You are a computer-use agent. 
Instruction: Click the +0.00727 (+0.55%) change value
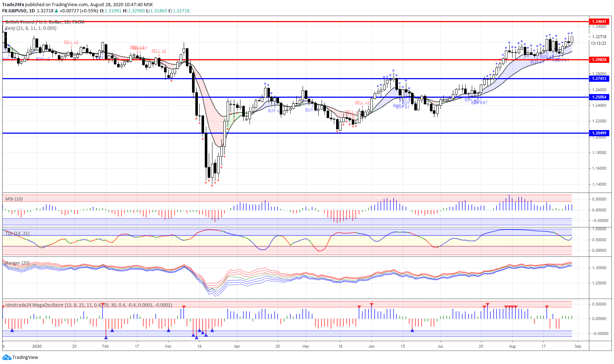(x=79, y=11)
